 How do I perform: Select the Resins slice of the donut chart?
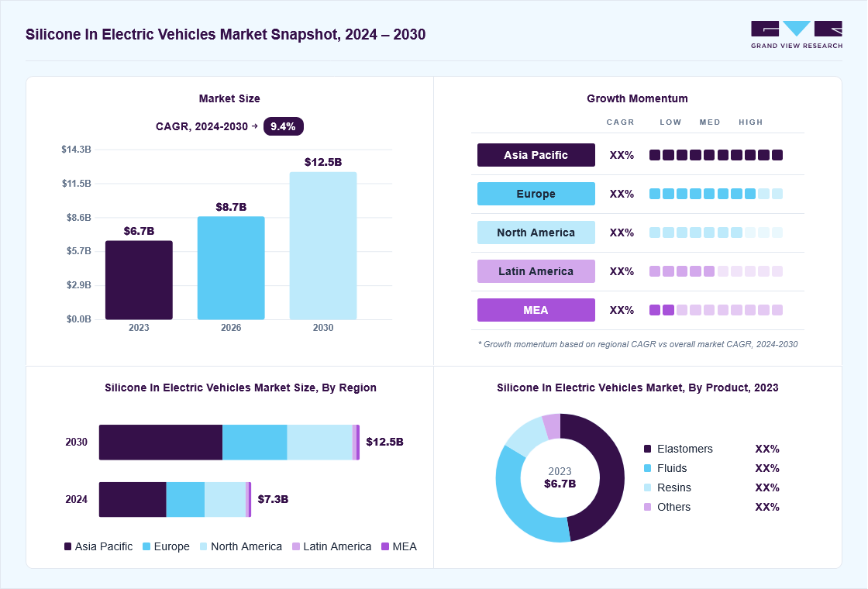525,436
